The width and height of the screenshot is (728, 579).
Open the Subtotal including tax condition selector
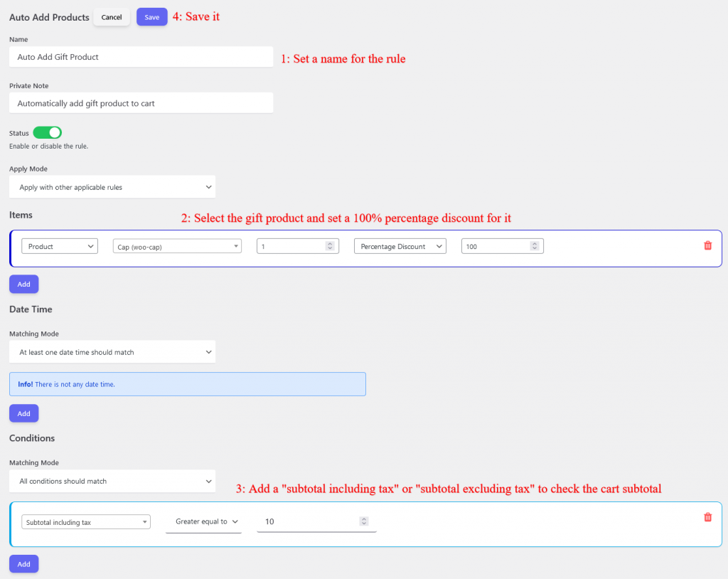[85, 521]
